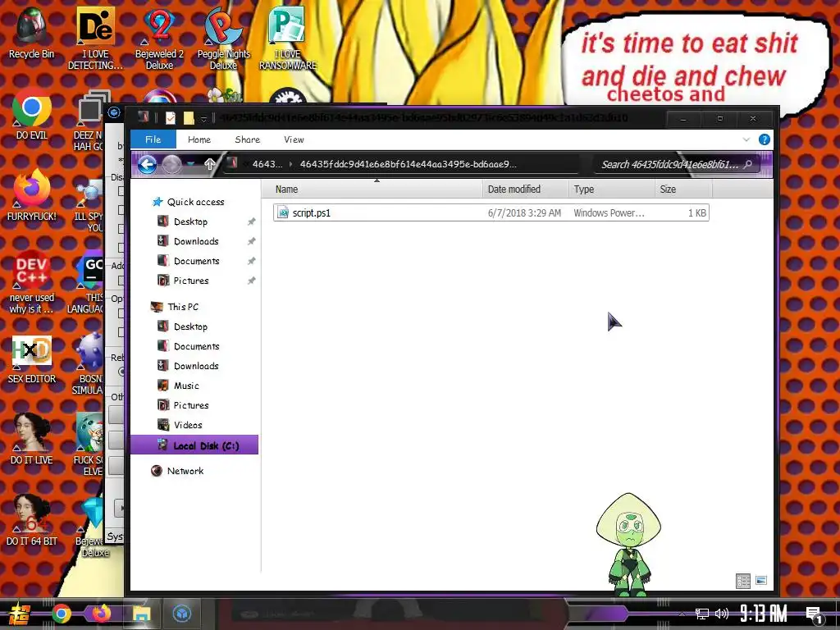Open the Bejeweled 2 Deluxe shortcut
This screenshot has width=840, height=630.
click(159, 38)
